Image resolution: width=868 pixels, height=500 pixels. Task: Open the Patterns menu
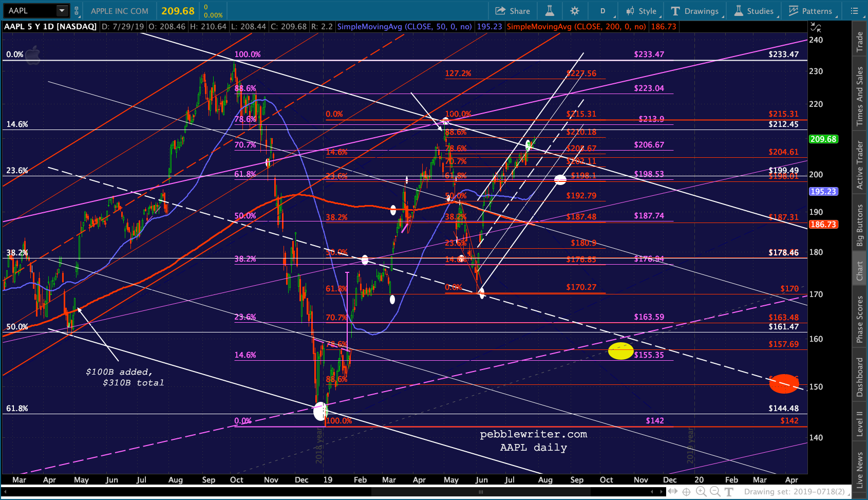(x=810, y=11)
